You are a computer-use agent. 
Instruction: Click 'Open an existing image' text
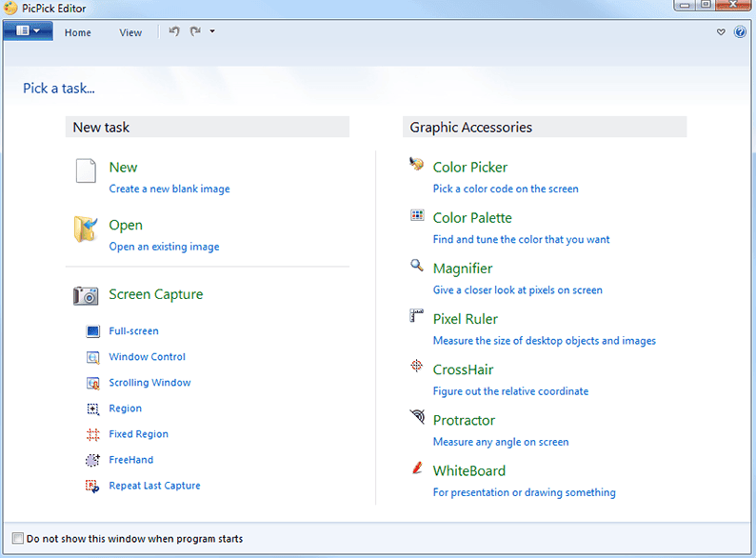click(x=164, y=247)
